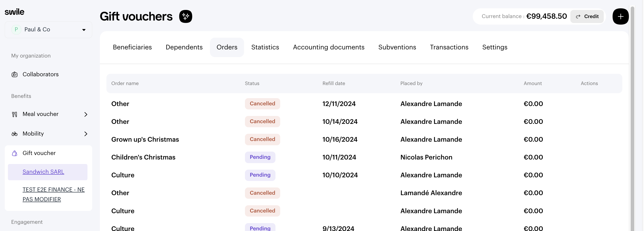
Task: Open the Children's Christmas order
Action: pos(143,157)
